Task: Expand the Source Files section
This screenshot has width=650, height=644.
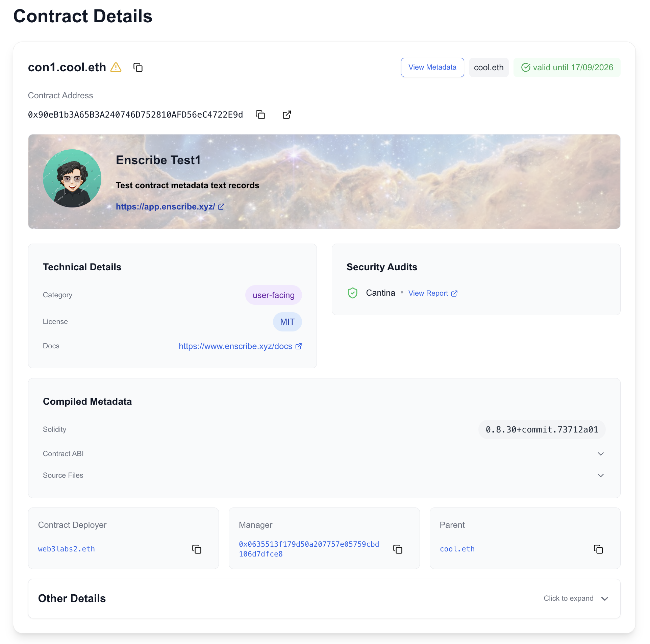Action: (x=601, y=475)
